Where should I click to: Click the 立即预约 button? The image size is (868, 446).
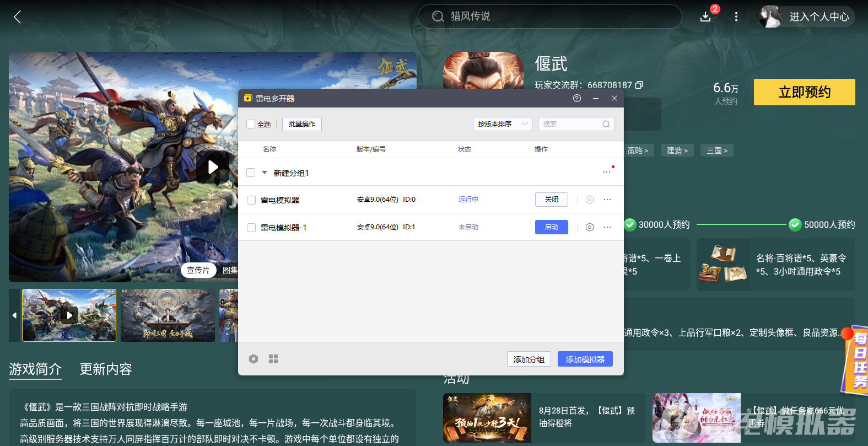pyautogui.click(x=805, y=92)
